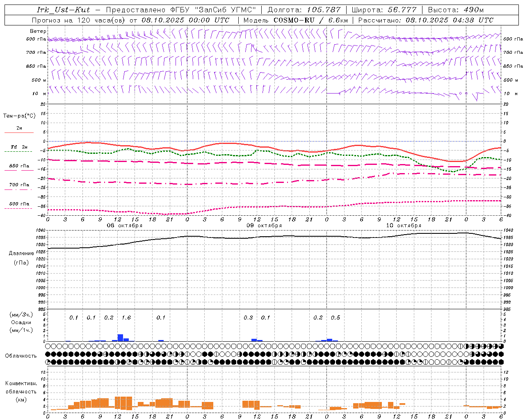This screenshot has width=525, height=420.
Task: Click the '500 м' wind level label on left
Action: tap(39, 80)
